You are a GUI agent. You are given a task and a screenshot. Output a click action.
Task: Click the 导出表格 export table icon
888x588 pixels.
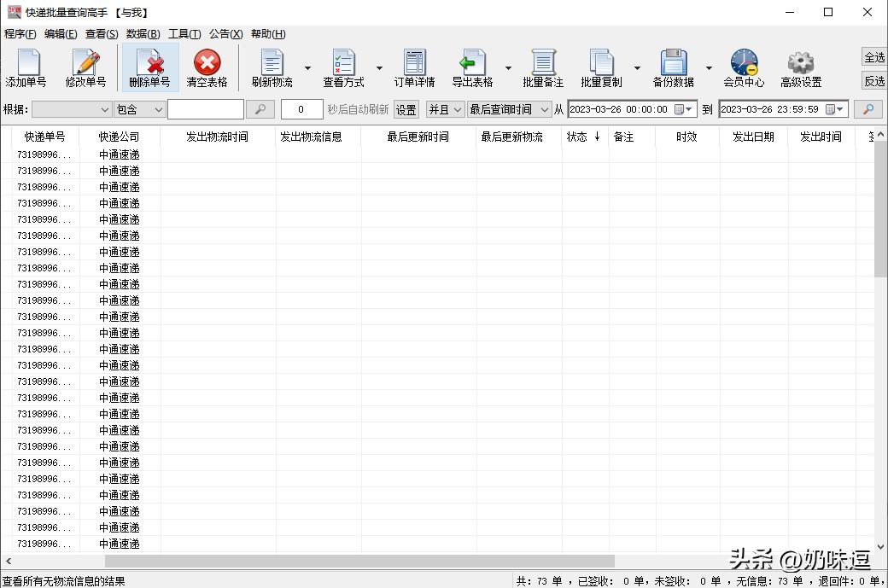pos(473,67)
